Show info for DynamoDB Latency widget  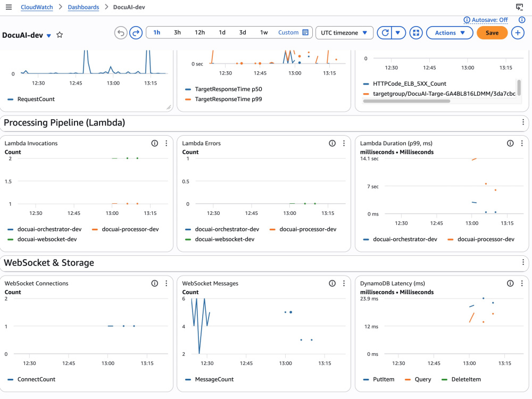click(x=510, y=284)
